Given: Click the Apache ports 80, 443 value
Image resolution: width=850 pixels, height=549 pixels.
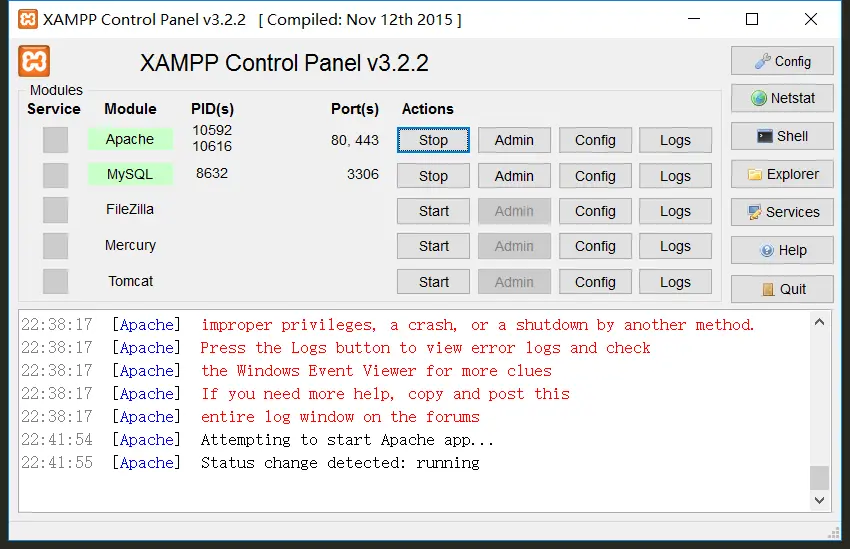Looking at the screenshot, I should click(355, 140).
